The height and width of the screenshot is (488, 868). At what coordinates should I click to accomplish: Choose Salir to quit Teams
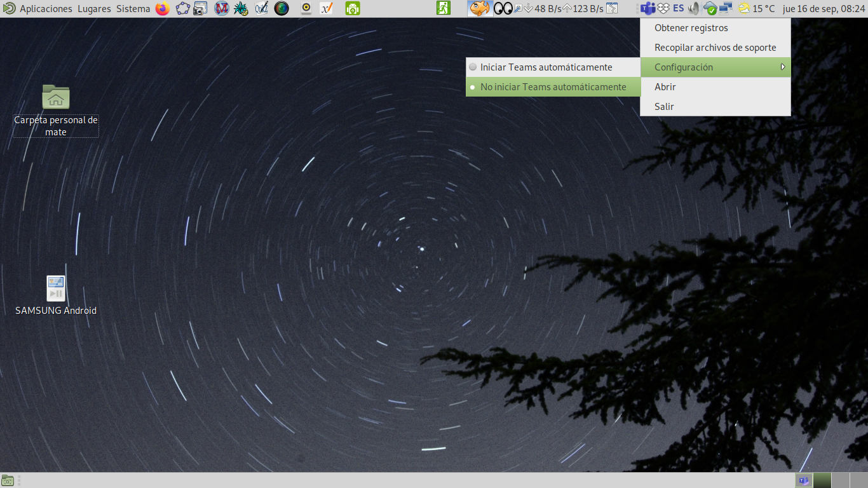715,107
